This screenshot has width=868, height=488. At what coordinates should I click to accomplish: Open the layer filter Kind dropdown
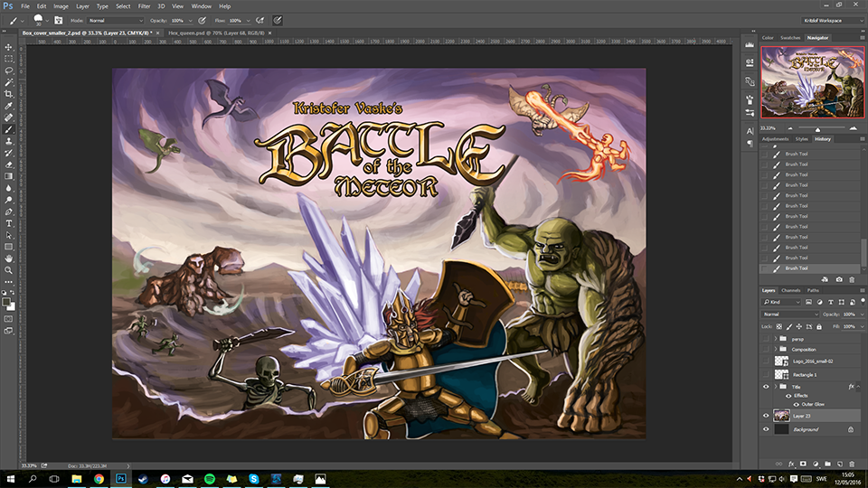tap(781, 302)
